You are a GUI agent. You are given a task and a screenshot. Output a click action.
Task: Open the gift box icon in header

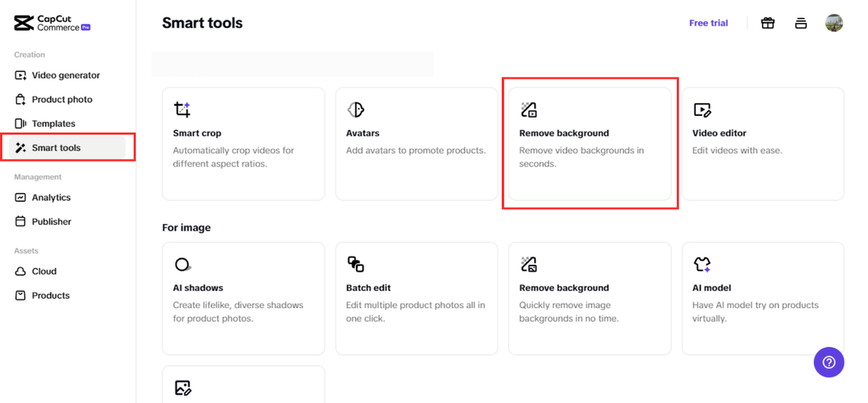[768, 23]
